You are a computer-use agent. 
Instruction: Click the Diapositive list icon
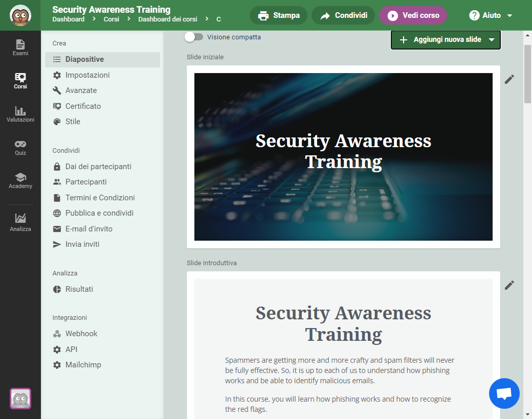coord(57,59)
